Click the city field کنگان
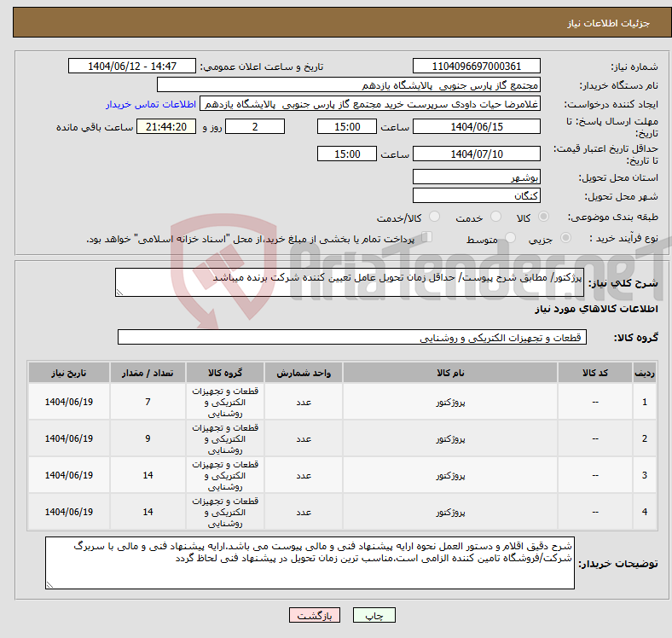 pyautogui.click(x=476, y=195)
